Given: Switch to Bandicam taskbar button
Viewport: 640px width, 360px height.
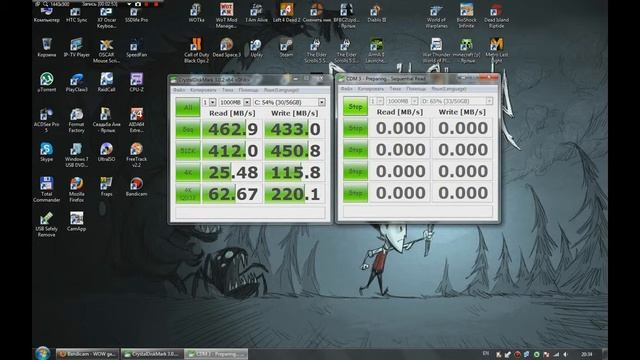Looking at the screenshot, I should pyautogui.click(x=87, y=354).
